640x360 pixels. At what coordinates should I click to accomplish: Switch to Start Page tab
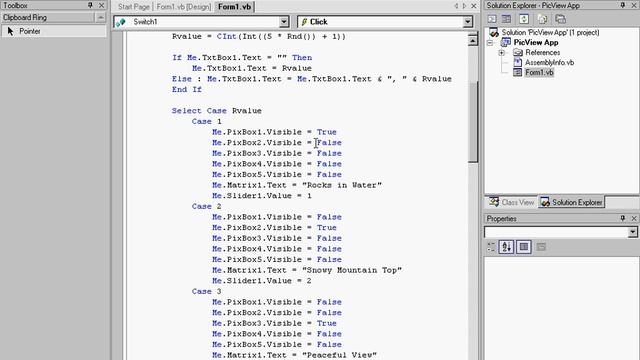pyautogui.click(x=133, y=7)
